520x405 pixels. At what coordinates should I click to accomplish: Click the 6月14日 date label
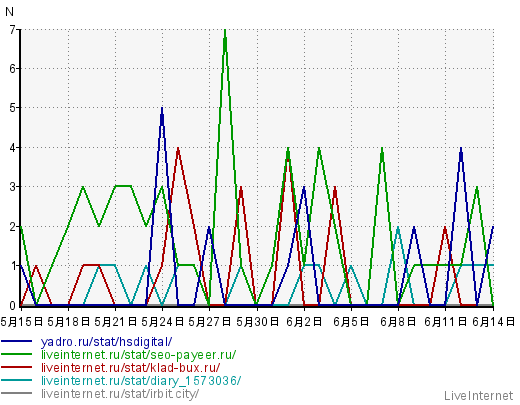[494, 322]
